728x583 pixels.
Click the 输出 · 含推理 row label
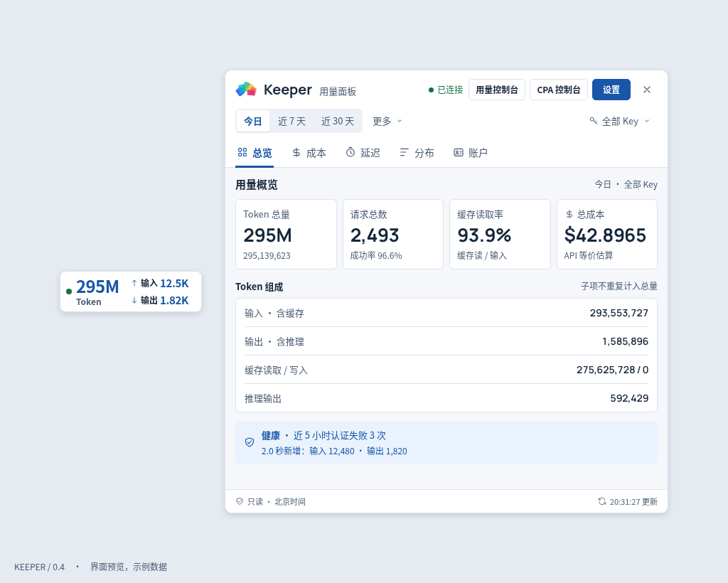tap(274, 342)
